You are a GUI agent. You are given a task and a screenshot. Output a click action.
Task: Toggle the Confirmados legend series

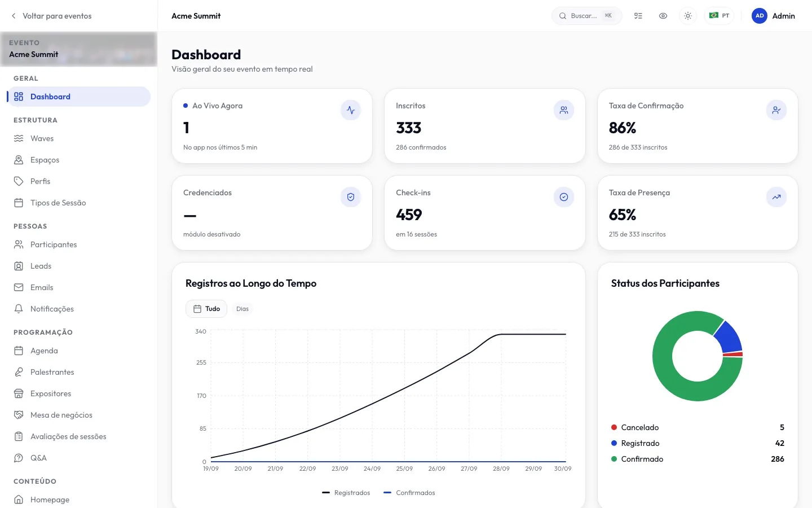[x=409, y=493]
